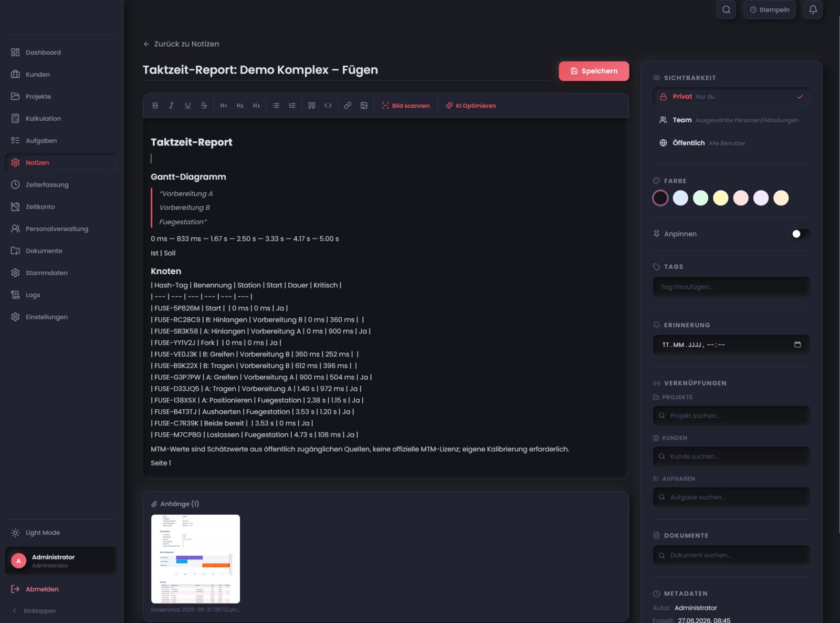840x623 pixels.
Task: Click the Zeiterfassung clock icon
Action: pyautogui.click(x=15, y=185)
